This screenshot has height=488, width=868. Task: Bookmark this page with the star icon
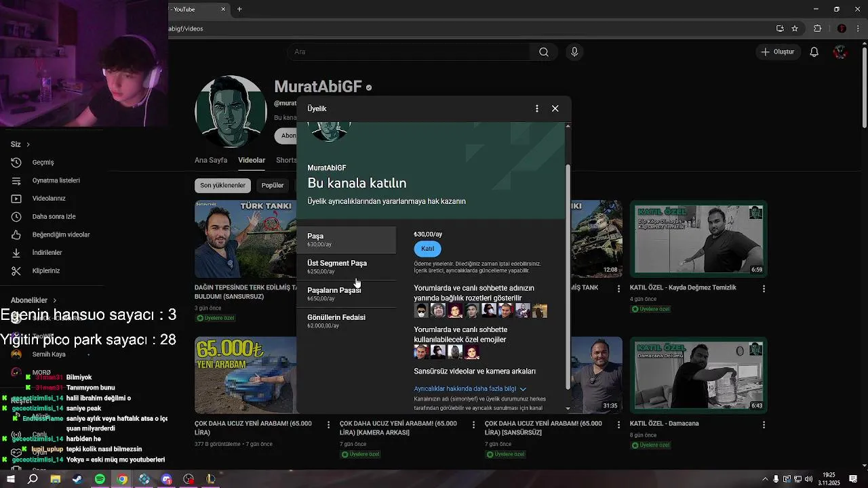[x=795, y=28]
